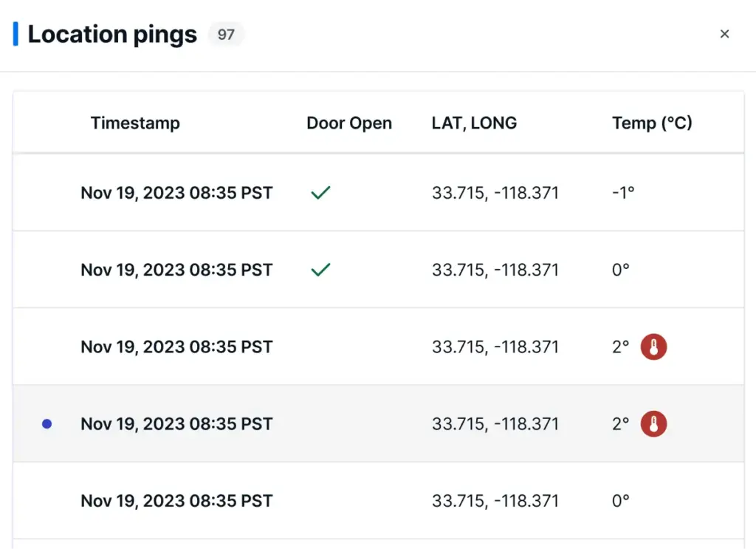
Task: Click the Location pings title
Action: (x=112, y=34)
